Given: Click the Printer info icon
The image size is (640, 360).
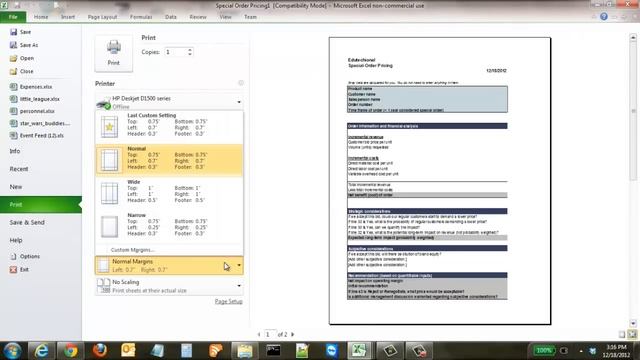Looking at the screenshot, I should (x=241, y=83).
